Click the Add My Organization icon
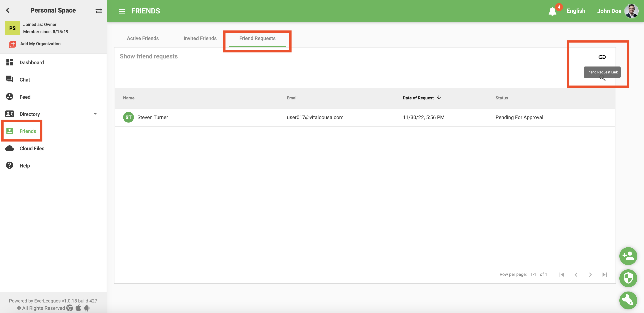The width and height of the screenshot is (644, 313). pos(12,44)
